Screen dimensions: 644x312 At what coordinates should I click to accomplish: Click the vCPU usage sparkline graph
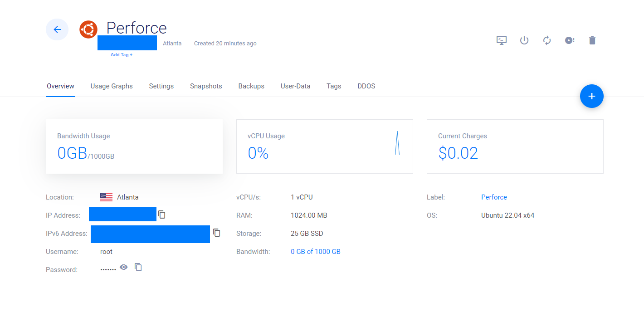[397, 143]
